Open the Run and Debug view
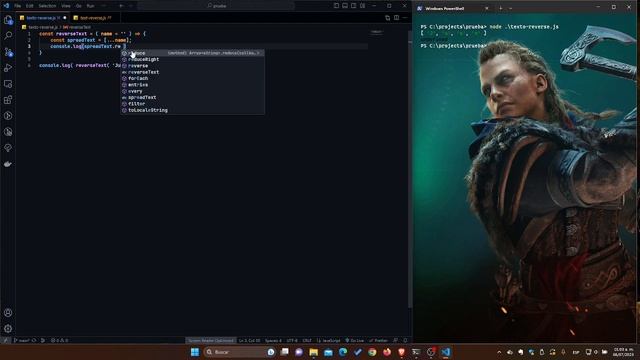Image resolution: width=640 pixels, height=360 pixels. pos(8,68)
